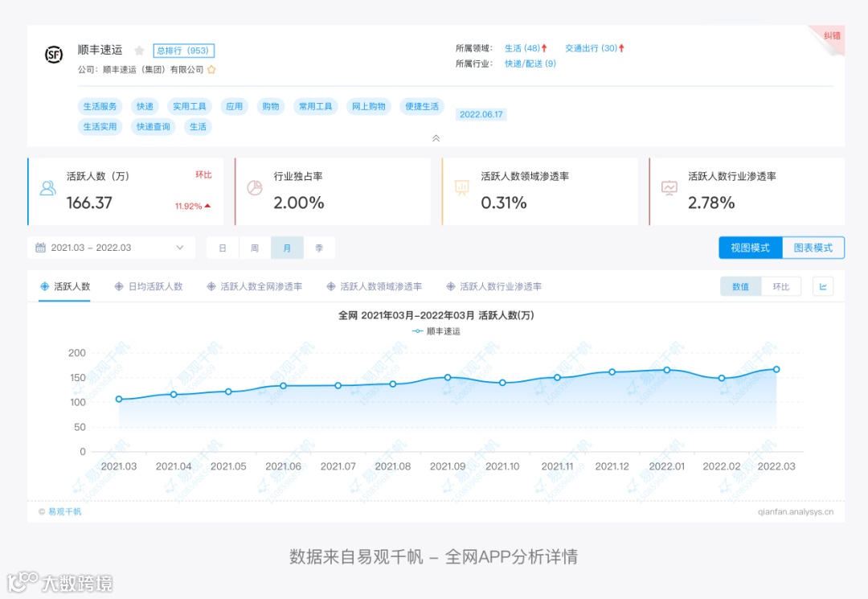The height and width of the screenshot is (599, 868).
Task: Switch chart type with the line chart icon
Action: [x=823, y=287]
